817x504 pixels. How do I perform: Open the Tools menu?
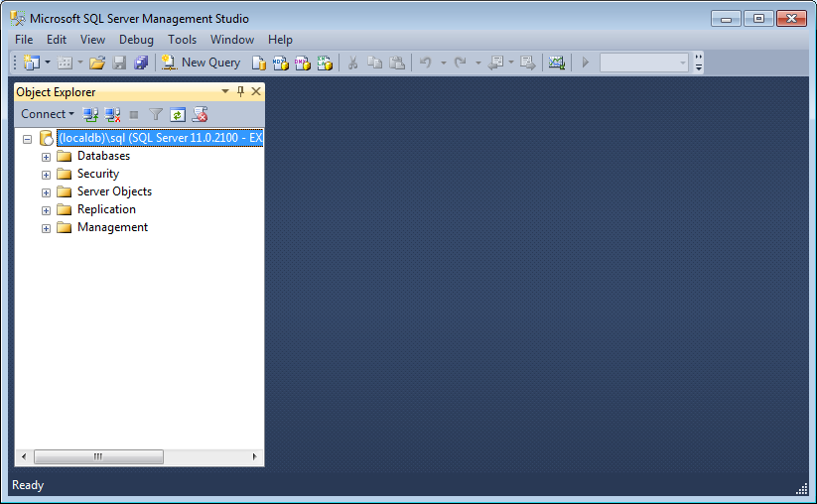(183, 40)
